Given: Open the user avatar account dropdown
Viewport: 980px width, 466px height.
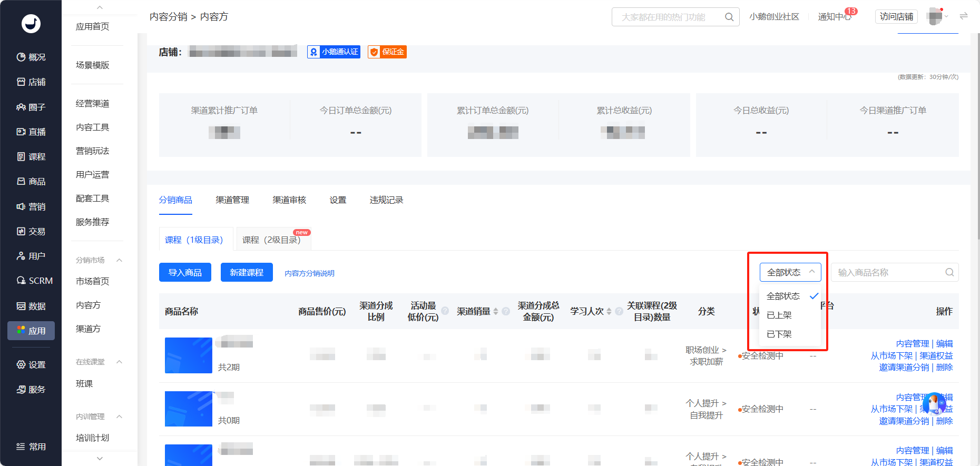Looking at the screenshot, I should tap(938, 16).
